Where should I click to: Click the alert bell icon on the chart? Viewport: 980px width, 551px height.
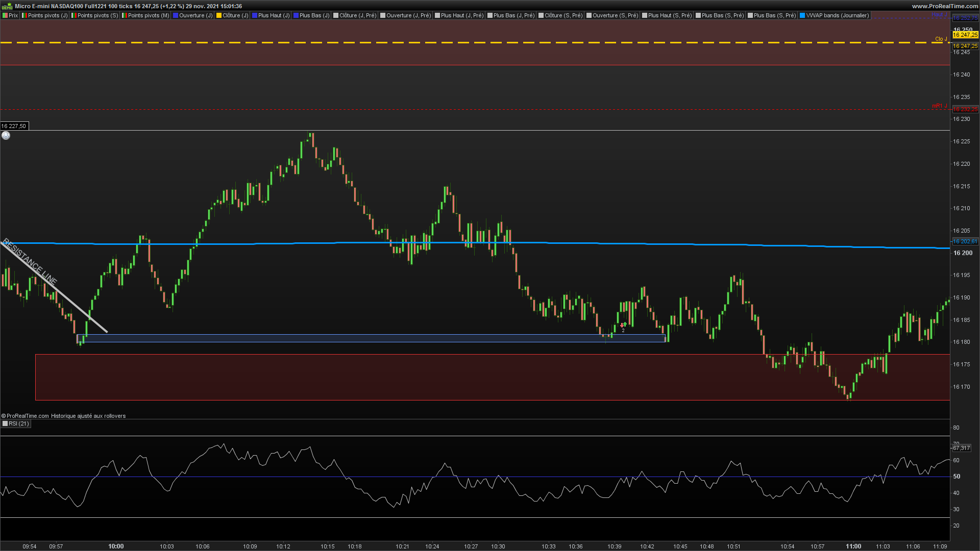point(6,136)
